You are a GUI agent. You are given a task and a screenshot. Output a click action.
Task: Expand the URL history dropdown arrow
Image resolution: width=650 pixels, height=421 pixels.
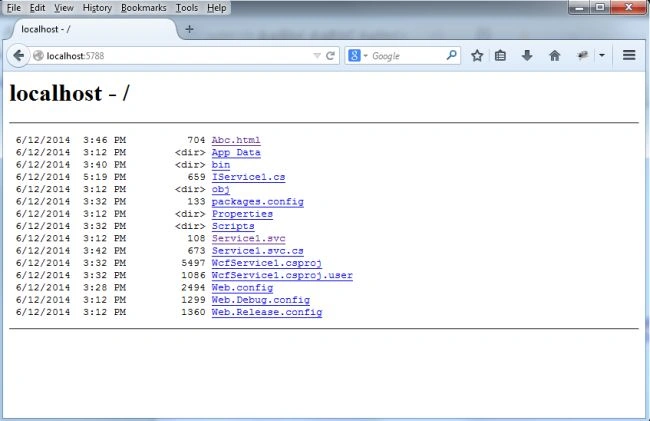coord(317,56)
